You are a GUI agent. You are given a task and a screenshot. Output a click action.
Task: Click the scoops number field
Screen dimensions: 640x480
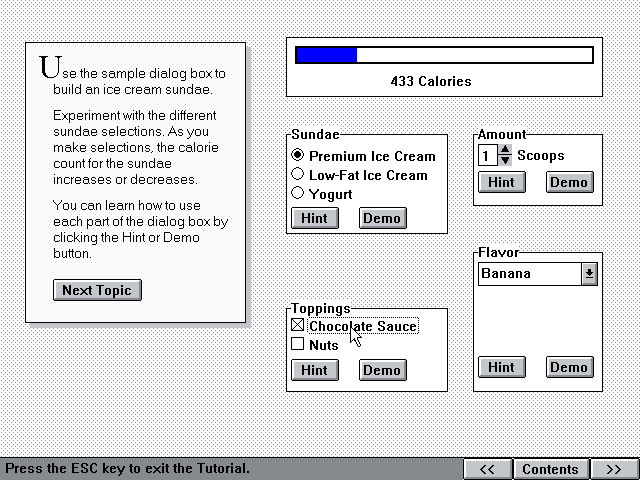pyautogui.click(x=487, y=156)
